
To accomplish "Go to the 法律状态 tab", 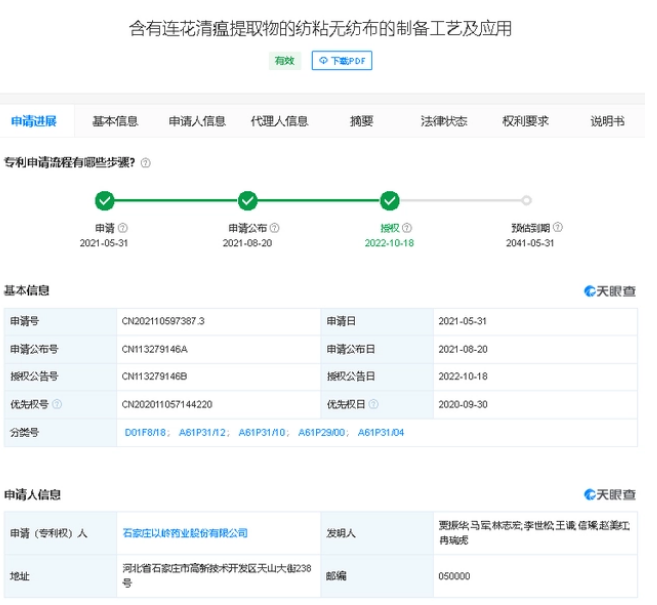I will [444, 121].
